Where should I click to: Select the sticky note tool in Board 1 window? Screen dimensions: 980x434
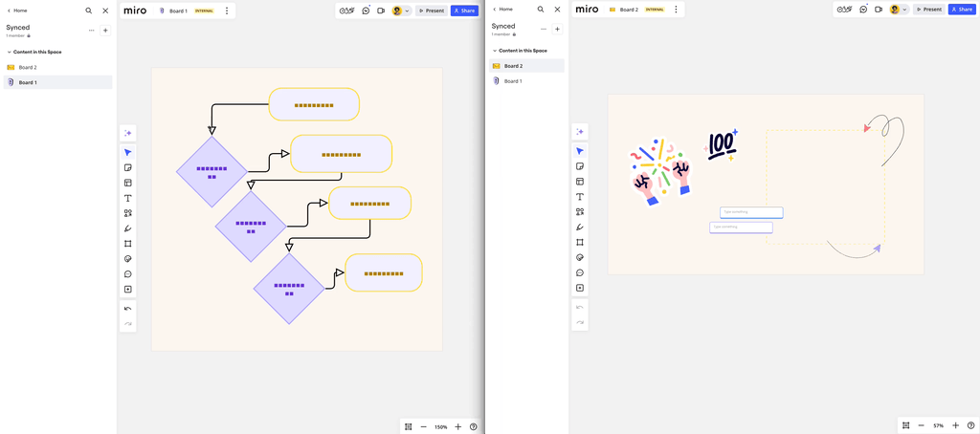[x=127, y=168]
